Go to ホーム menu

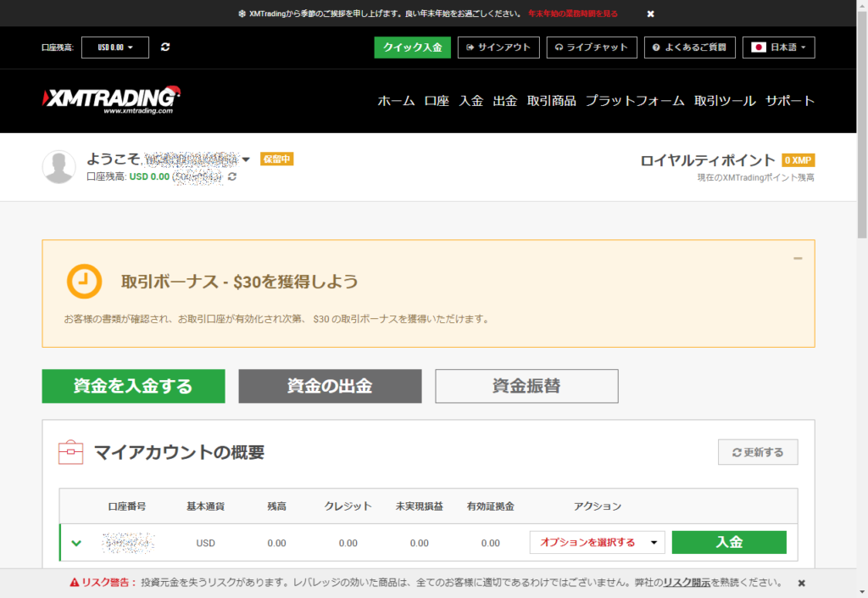(x=397, y=101)
